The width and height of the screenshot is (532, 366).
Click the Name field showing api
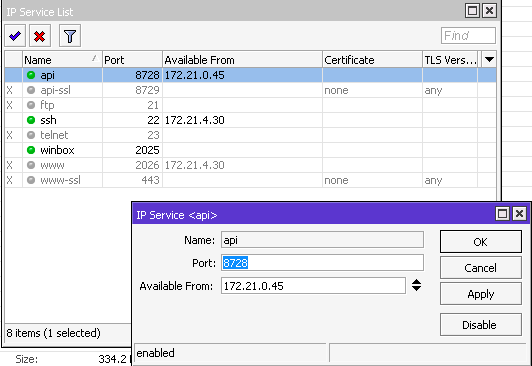pyautogui.click(x=322, y=240)
